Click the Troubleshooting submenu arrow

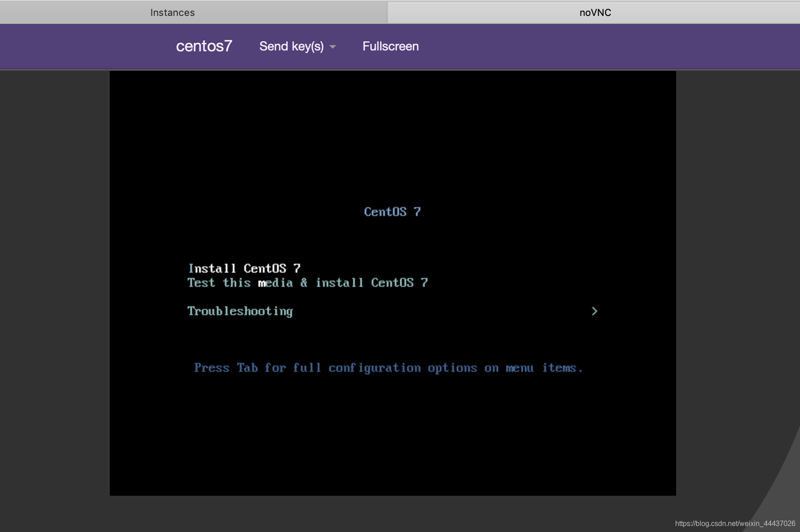coord(594,311)
